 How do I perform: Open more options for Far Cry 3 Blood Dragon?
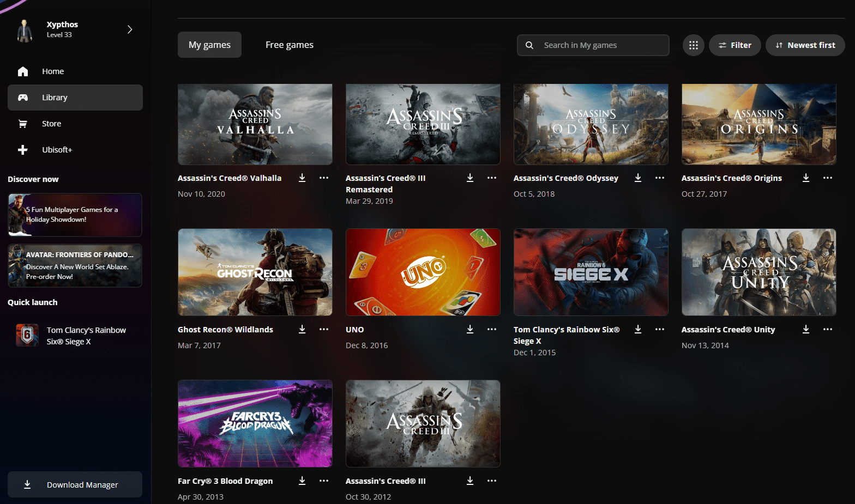[x=324, y=481]
